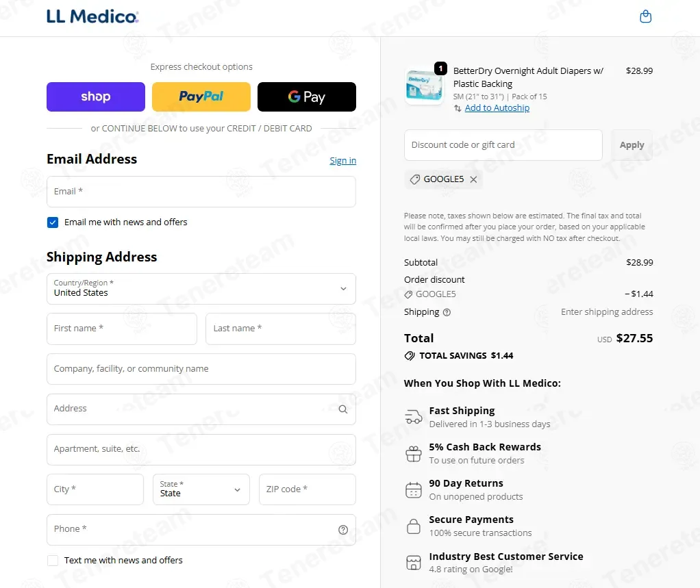The image size is (700, 588).
Task: Focus the ZIP code field
Action: click(308, 489)
